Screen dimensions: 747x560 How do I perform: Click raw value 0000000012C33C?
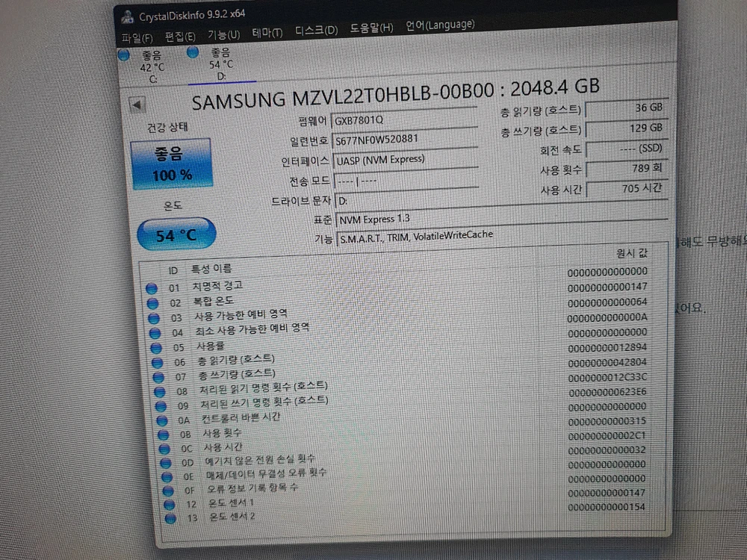(607, 377)
